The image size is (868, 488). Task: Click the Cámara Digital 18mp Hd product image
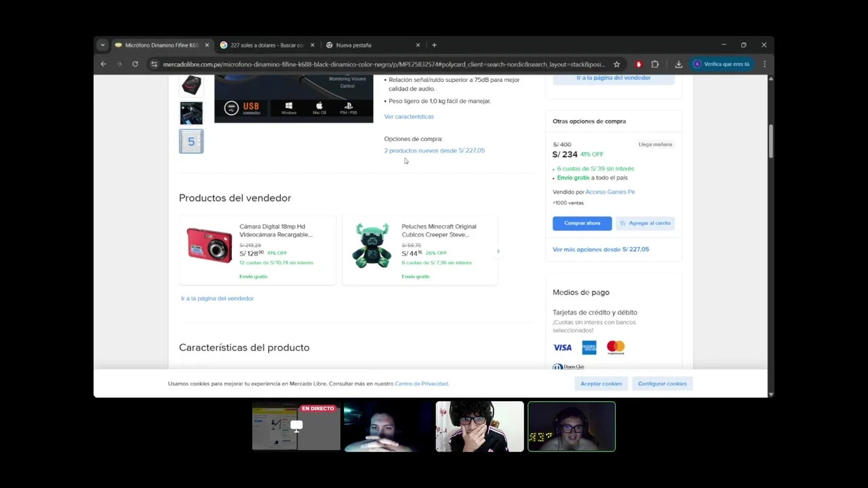click(x=210, y=245)
